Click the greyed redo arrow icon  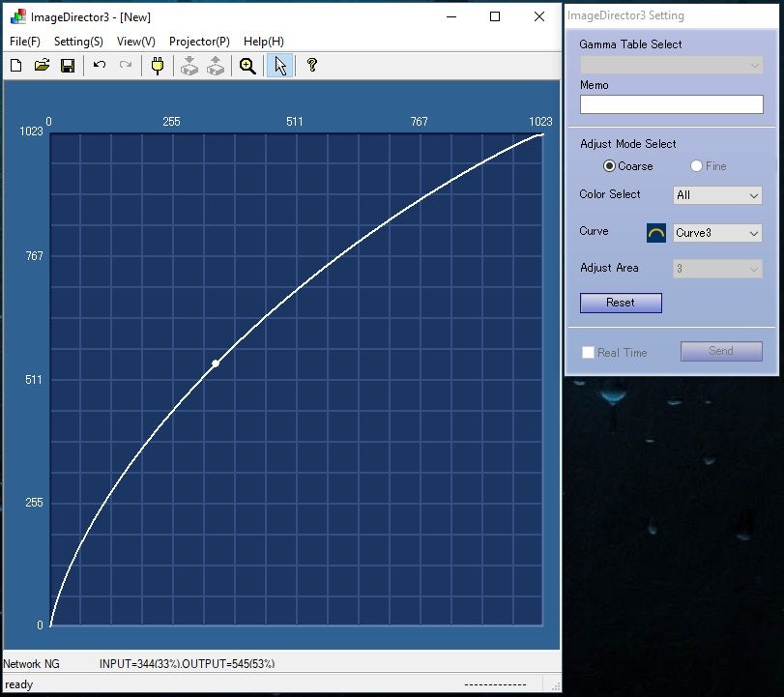(126, 66)
